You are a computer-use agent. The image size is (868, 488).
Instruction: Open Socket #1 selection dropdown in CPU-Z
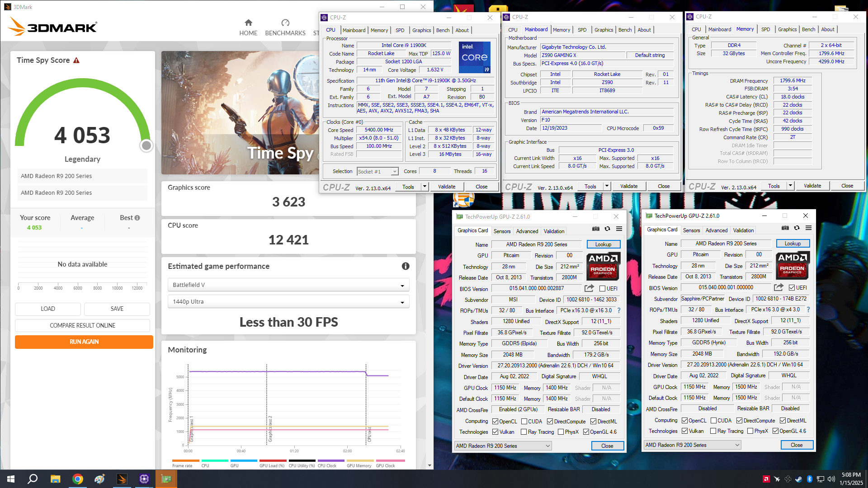pyautogui.click(x=377, y=172)
